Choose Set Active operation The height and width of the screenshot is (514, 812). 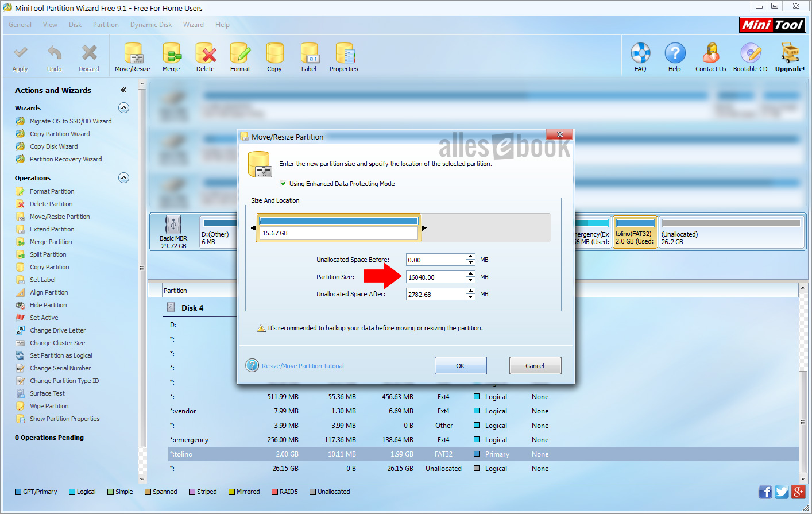pyautogui.click(x=44, y=318)
